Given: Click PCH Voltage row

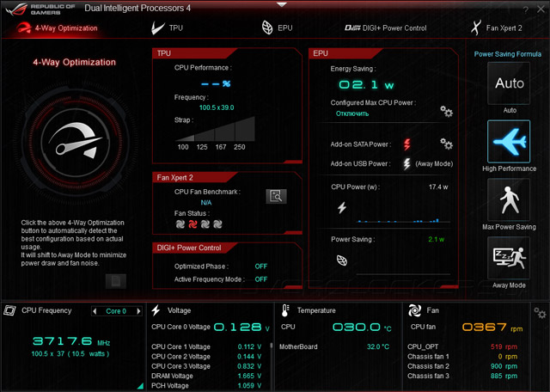Looking at the screenshot, I should [206, 386].
